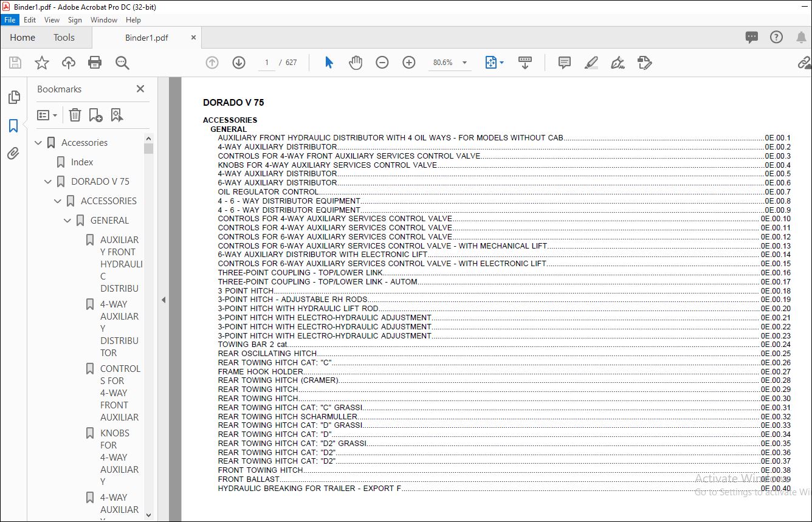The width and height of the screenshot is (812, 522).
Task: Open the Window menu
Action: [104, 20]
